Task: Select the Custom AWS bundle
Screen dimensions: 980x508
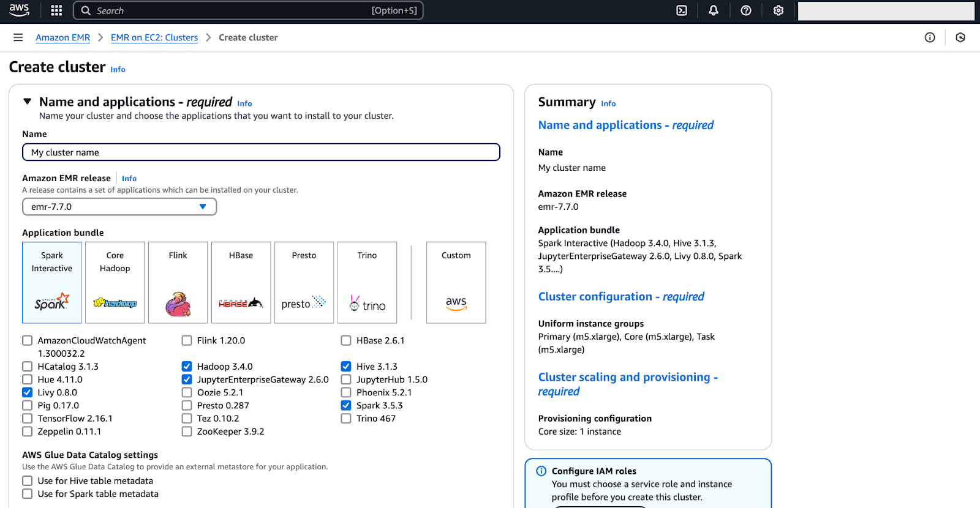Action: (x=456, y=282)
